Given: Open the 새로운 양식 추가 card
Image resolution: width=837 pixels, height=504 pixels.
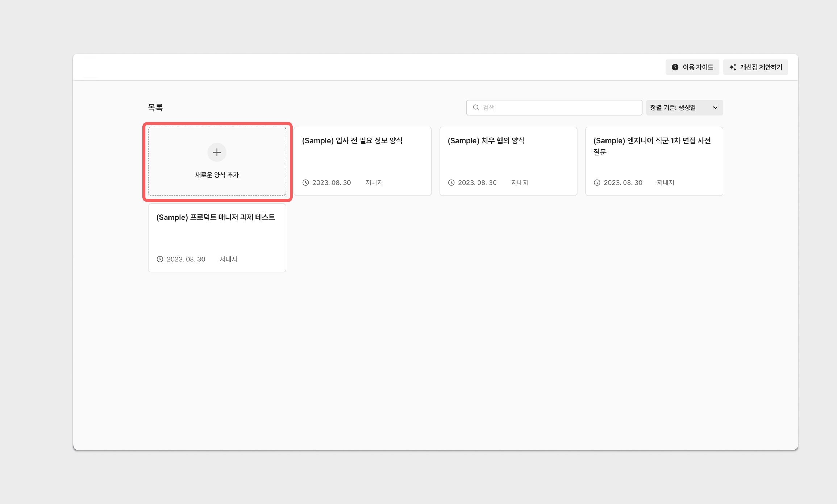Looking at the screenshot, I should point(217,175).
